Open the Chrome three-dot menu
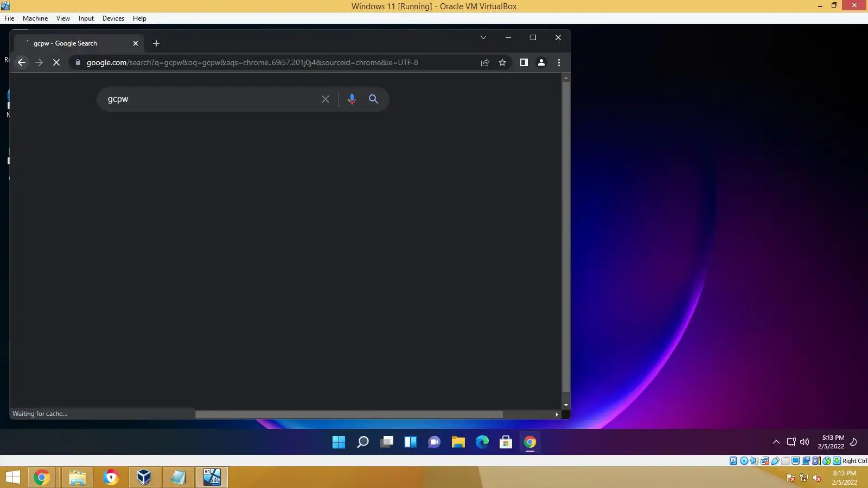868x488 pixels. (559, 62)
